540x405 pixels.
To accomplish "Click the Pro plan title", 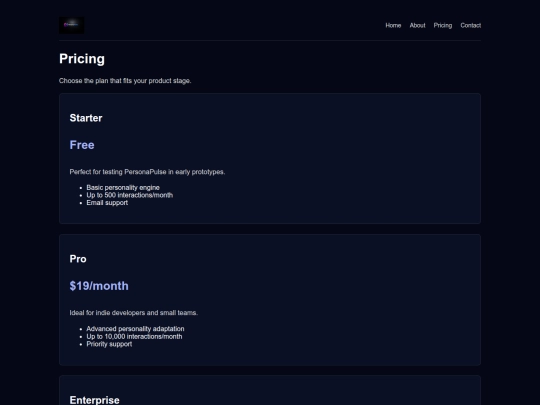I will pos(78,259).
